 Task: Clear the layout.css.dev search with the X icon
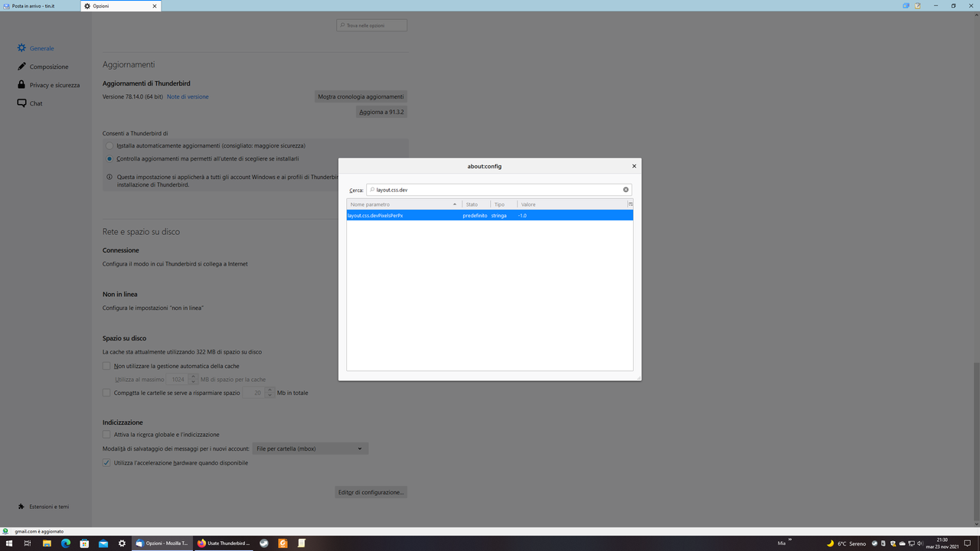(x=626, y=189)
